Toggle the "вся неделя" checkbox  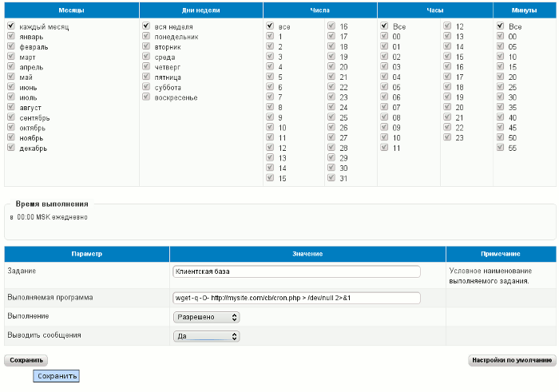(147, 26)
